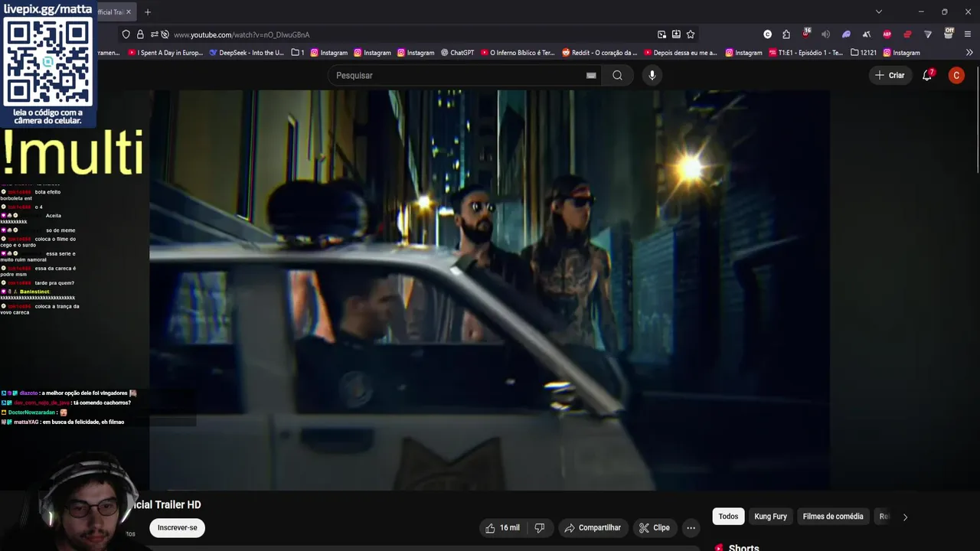Click the Compartilhar share button

(593, 528)
